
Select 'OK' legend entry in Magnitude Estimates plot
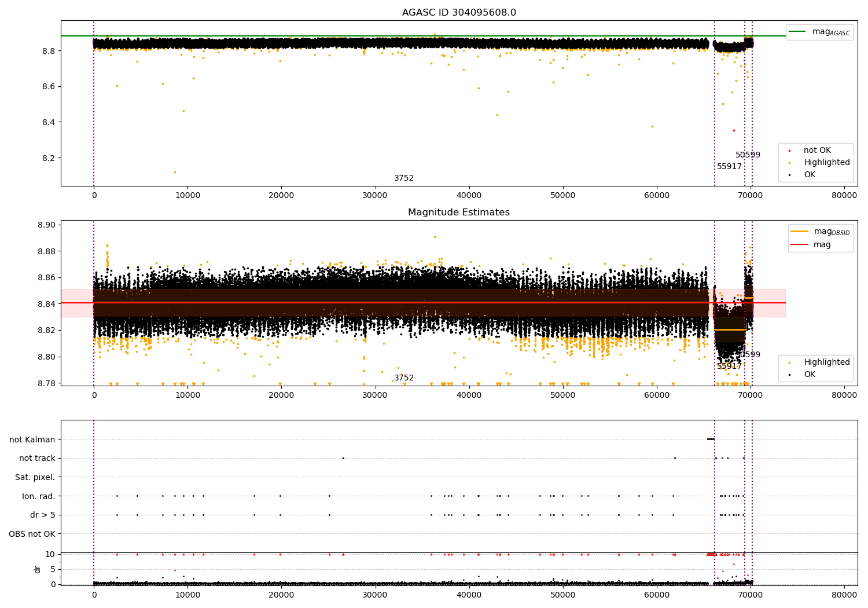[x=809, y=375]
